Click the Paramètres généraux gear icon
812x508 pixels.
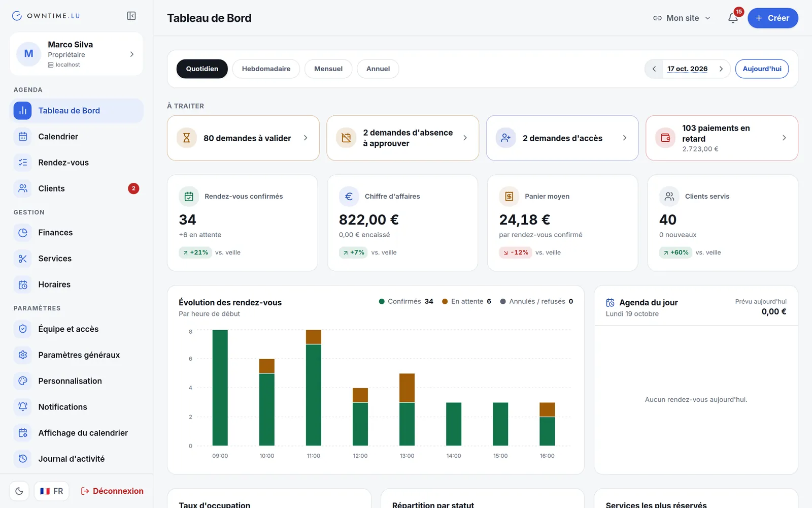23,355
